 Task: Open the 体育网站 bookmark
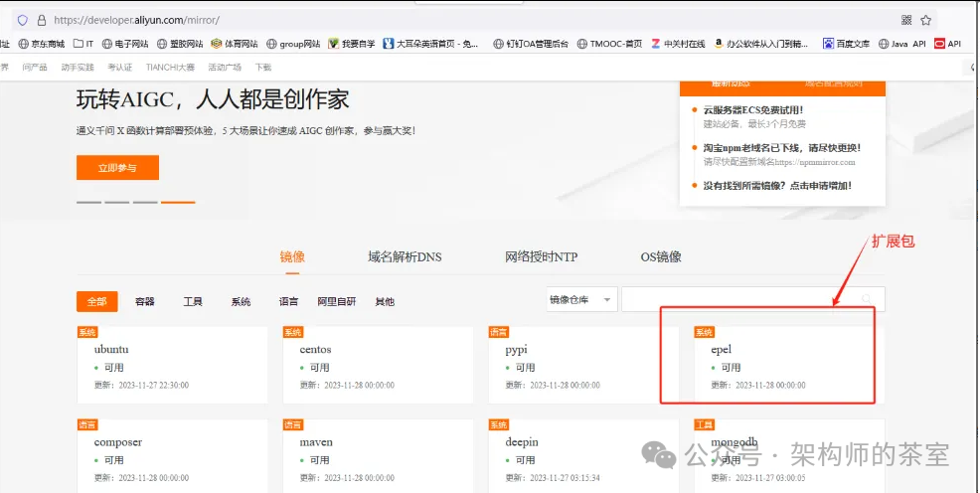[x=235, y=44]
